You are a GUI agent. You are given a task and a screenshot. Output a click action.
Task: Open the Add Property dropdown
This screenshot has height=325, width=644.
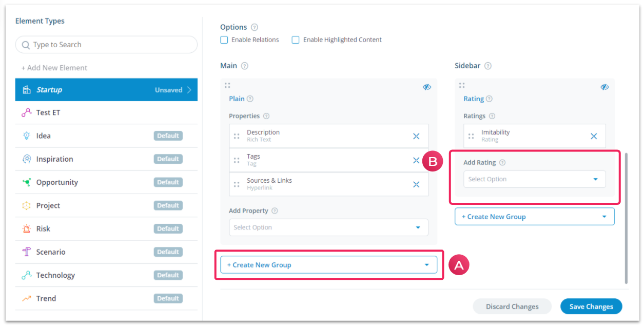(x=328, y=227)
